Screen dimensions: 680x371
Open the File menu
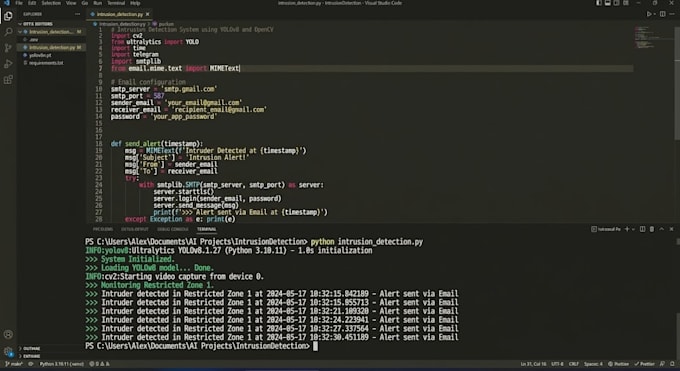tap(19, 3)
